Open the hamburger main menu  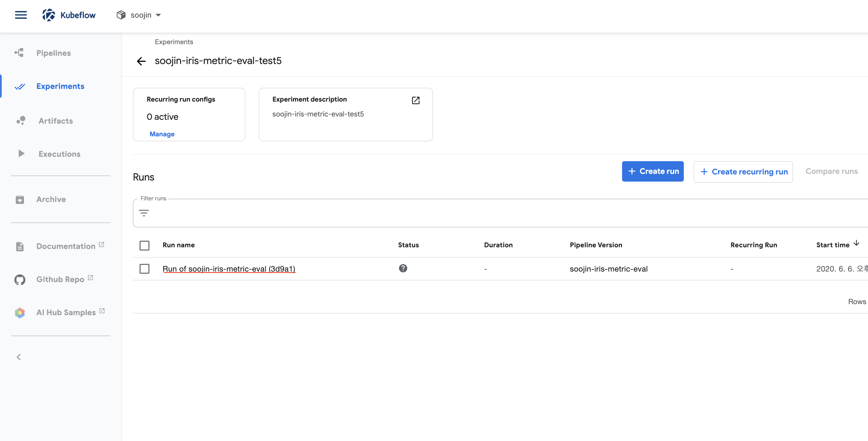click(21, 15)
